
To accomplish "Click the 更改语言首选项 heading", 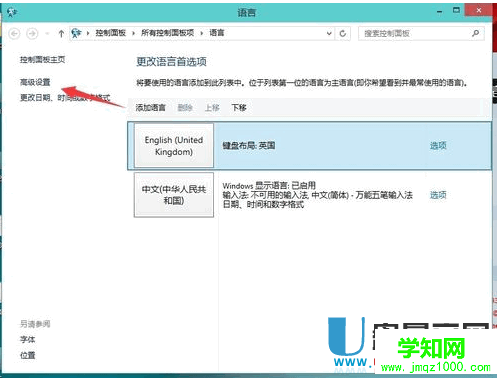I will click(172, 62).
